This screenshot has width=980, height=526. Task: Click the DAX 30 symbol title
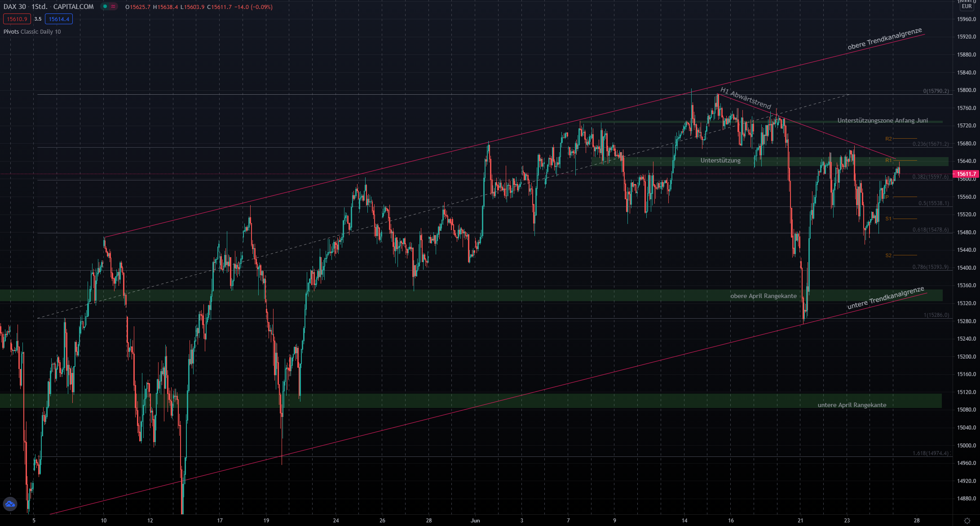coord(15,7)
